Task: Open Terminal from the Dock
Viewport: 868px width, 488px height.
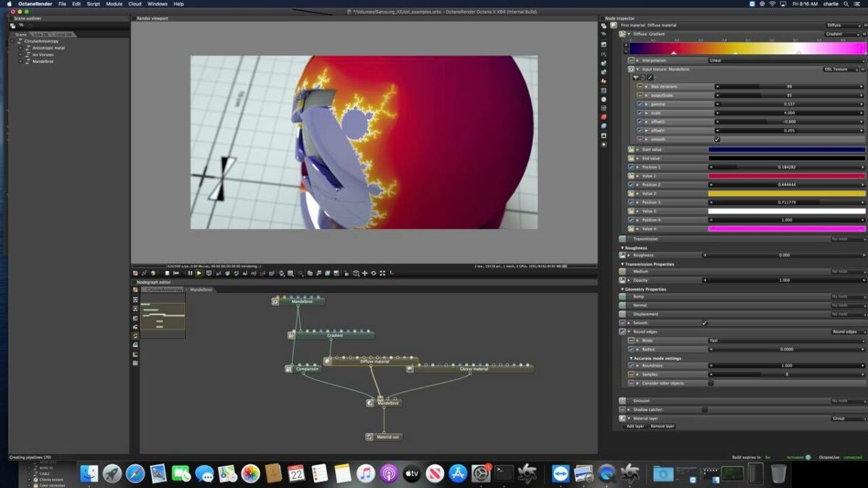Action: point(504,474)
